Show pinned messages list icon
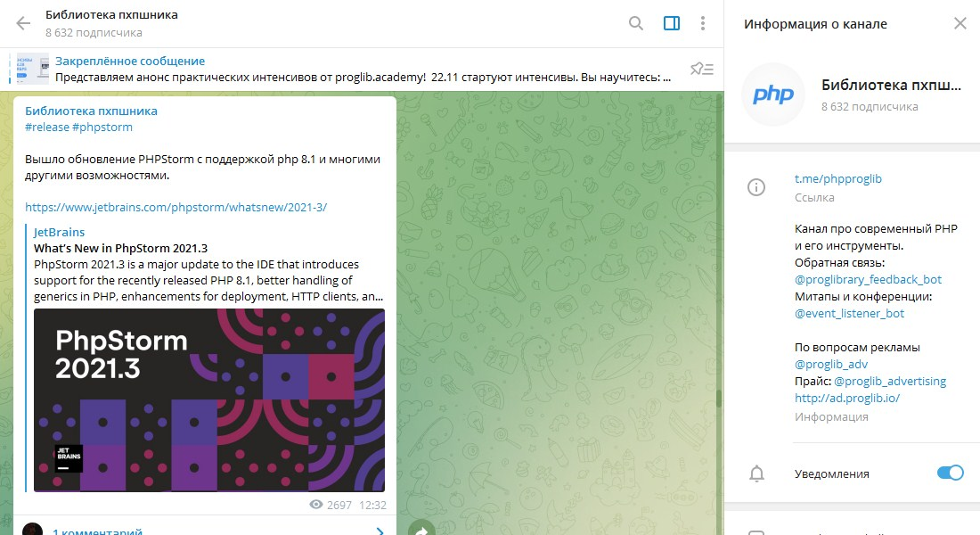The image size is (980, 535). point(702,69)
